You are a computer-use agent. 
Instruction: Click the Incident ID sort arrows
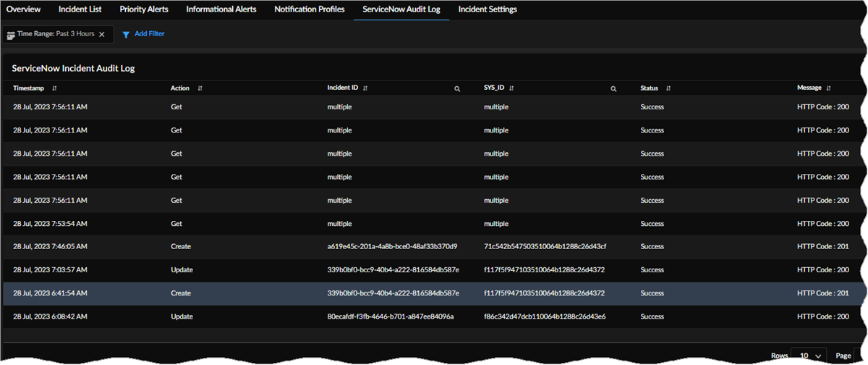(x=365, y=88)
